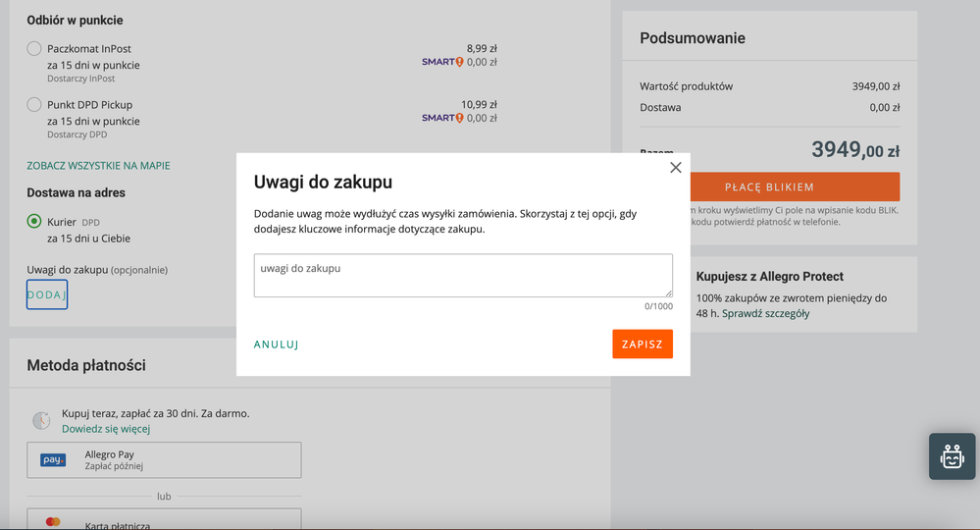Click the Metoda płatności heading
980x530 pixels.
(86, 365)
